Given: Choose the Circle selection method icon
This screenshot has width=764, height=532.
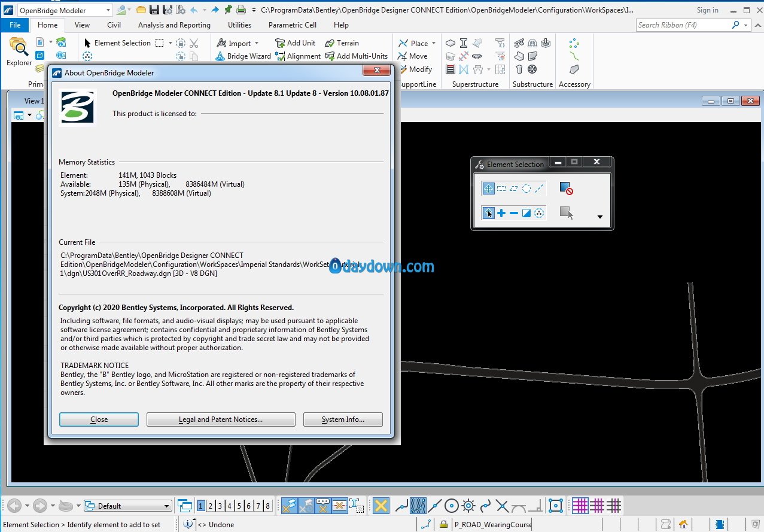Looking at the screenshot, I should 526,189.
